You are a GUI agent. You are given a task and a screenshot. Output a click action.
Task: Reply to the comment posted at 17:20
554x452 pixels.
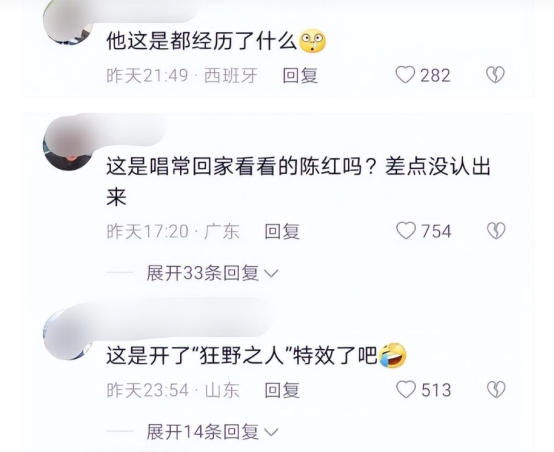click(x=282, y=231)
